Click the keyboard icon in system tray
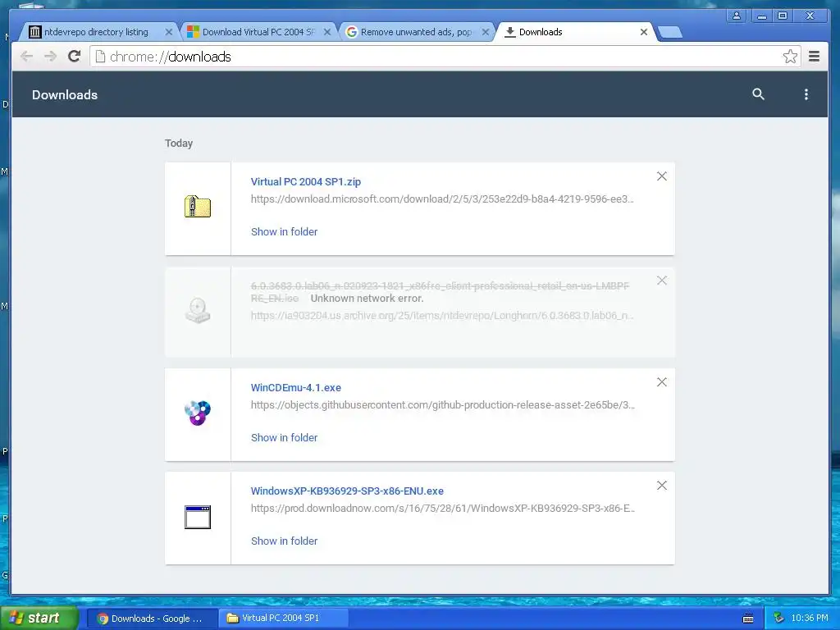This screenshot has width=840, height=630. 748,619
